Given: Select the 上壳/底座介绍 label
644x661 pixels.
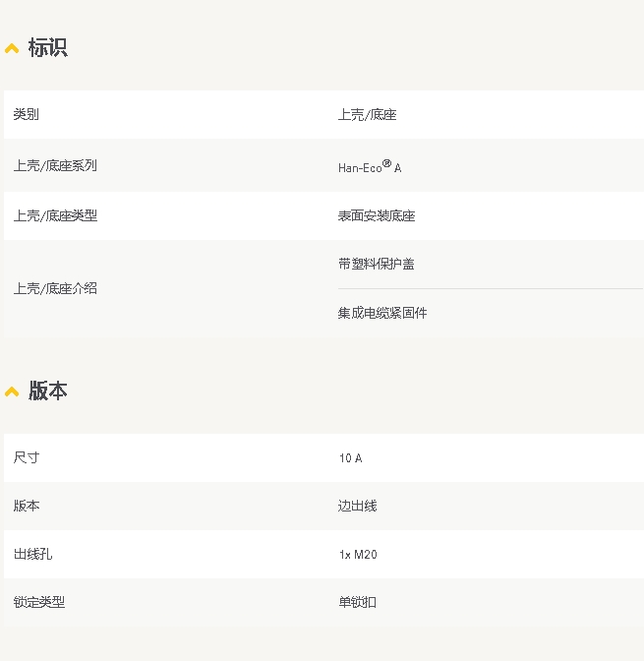Looking at the screenshot, I should (55, 289).
